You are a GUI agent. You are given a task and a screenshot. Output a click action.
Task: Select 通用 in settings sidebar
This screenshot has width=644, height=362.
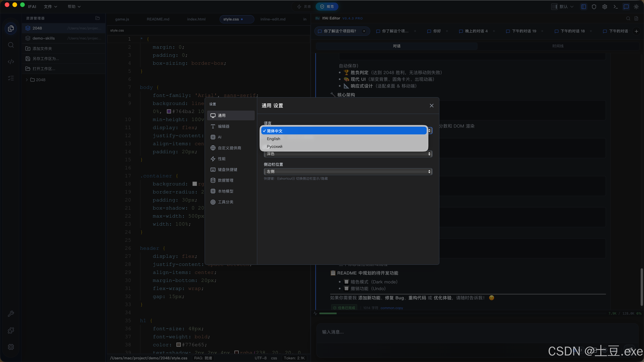[231, 115]
